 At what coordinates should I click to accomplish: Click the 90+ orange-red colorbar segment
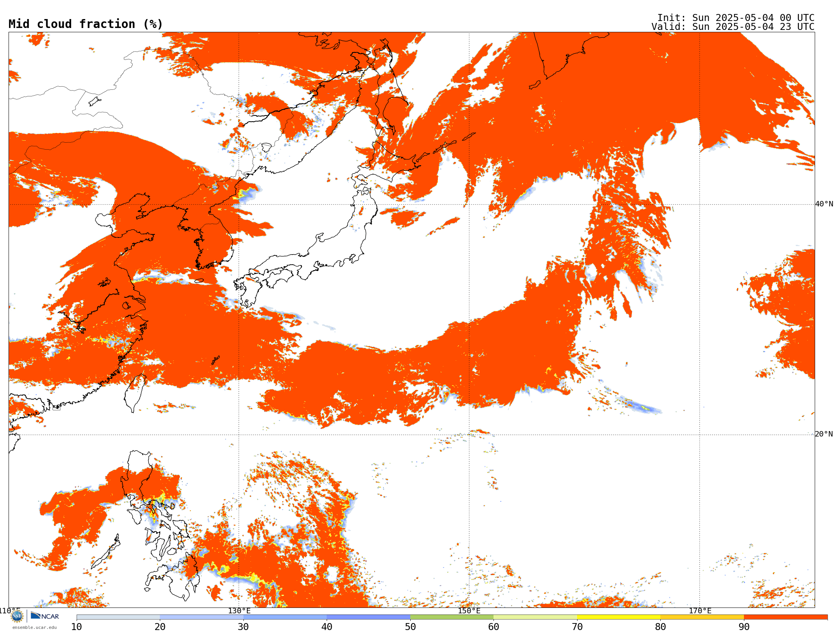pyautogui.click(x=786, y=617)
